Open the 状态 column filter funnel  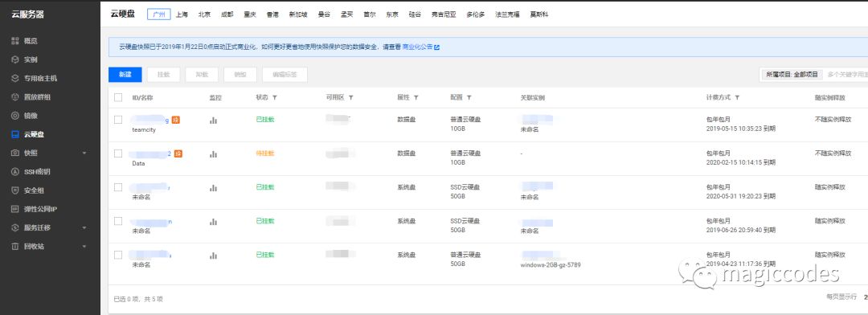click(275, 97)
